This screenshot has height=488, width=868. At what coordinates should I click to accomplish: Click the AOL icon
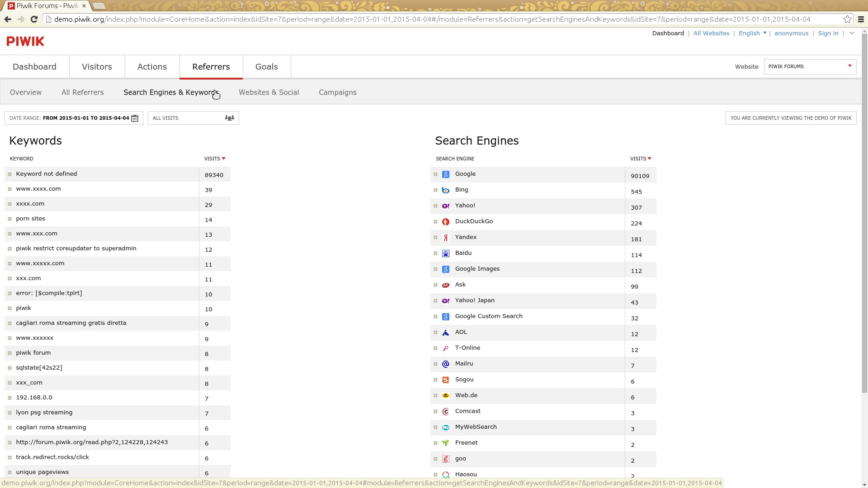(x=445, y=333)
